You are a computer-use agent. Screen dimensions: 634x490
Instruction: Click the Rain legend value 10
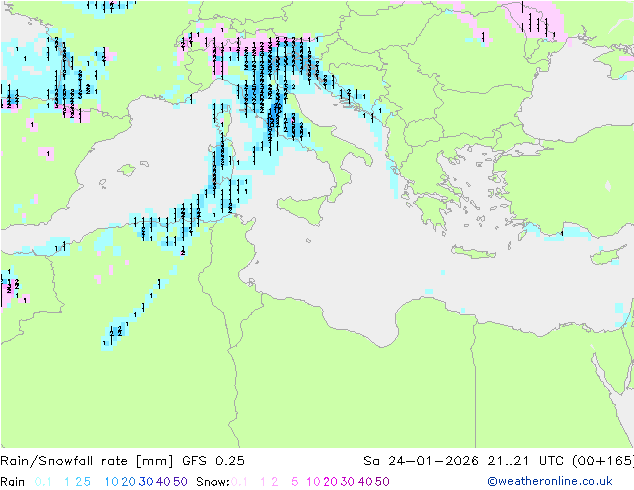point(112,482)
